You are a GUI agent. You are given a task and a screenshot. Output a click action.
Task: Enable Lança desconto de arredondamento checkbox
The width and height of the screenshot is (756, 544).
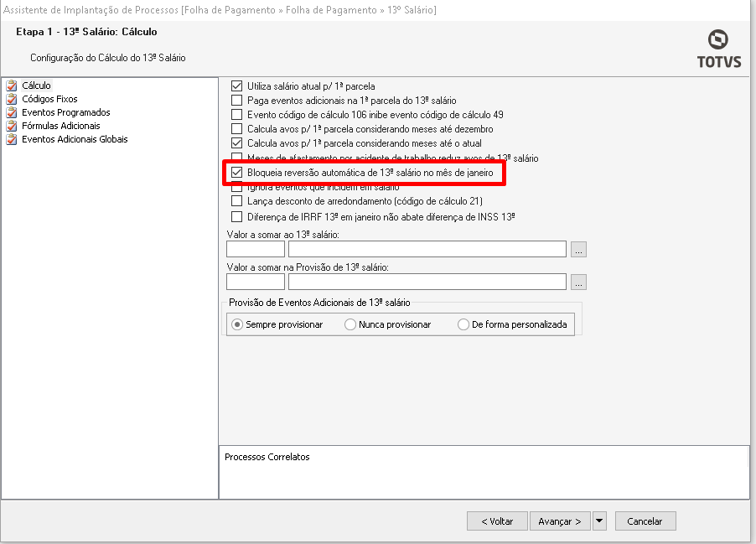[x=236, y=200]
